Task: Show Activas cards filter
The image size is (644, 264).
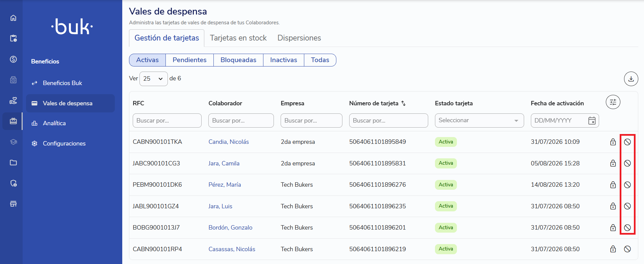Action: coord(147,60)
